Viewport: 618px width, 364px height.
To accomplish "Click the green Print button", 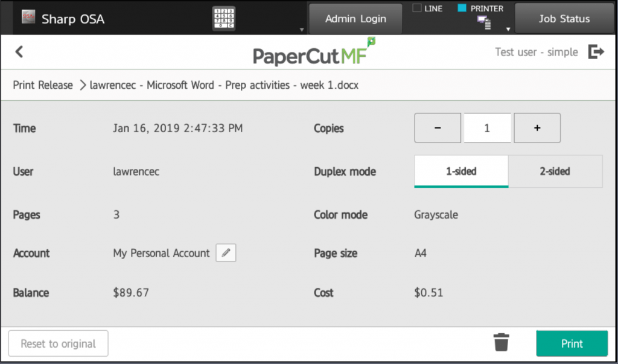I will point(572,343).
